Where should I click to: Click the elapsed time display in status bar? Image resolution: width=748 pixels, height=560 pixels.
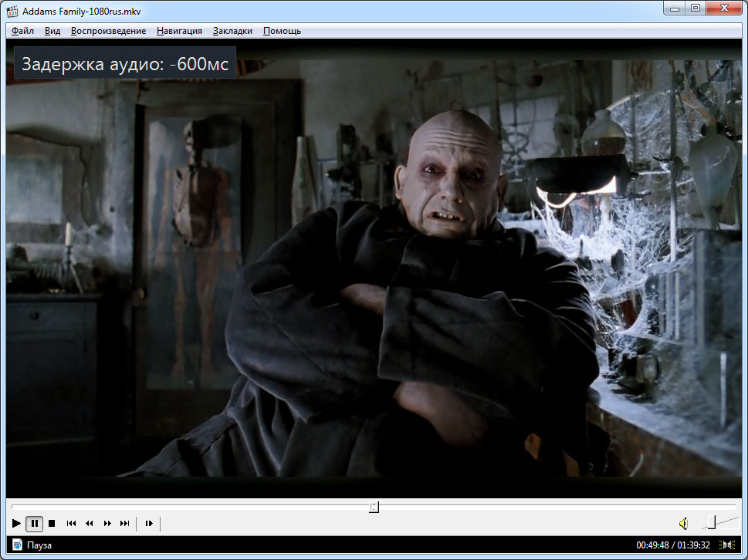pos(652,545)
